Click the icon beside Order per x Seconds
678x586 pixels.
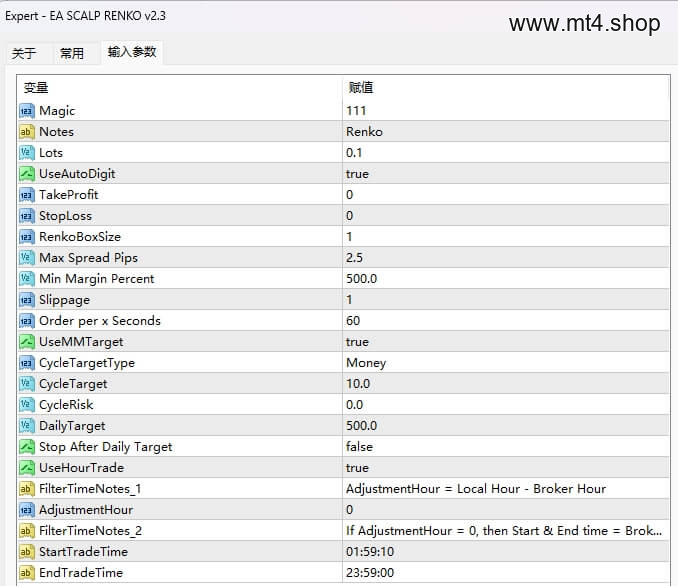tap(26, 321)
